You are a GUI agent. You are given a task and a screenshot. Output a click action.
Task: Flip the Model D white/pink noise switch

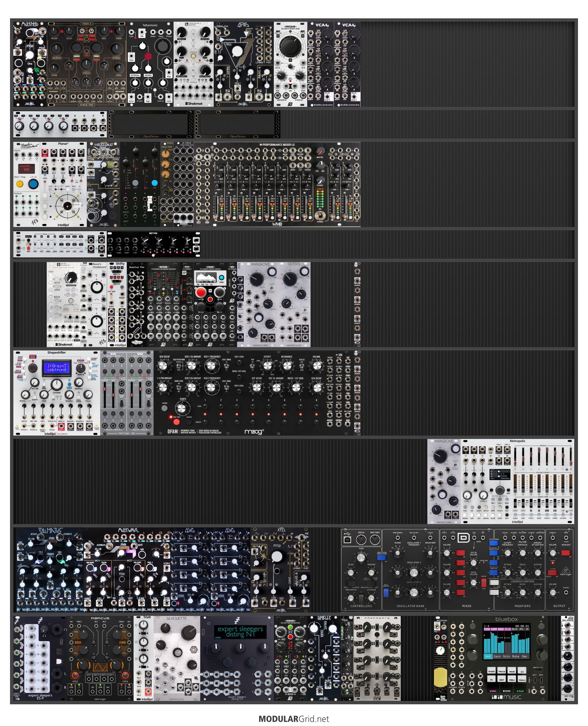click(484, 582)
